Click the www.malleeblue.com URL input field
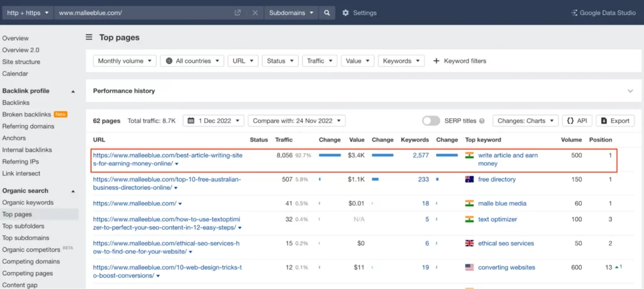Viewport: 644px width, 289px height. click(144, 13)
